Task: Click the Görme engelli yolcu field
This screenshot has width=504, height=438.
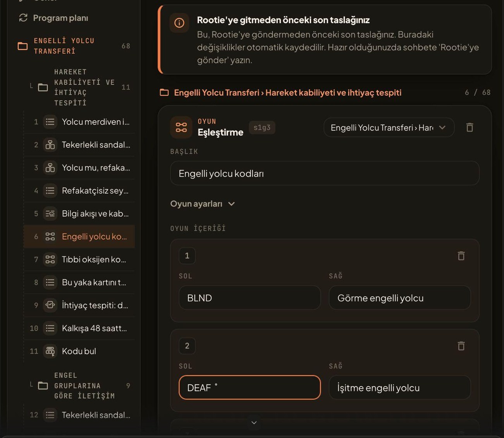Action: click(x=400, y=298)
